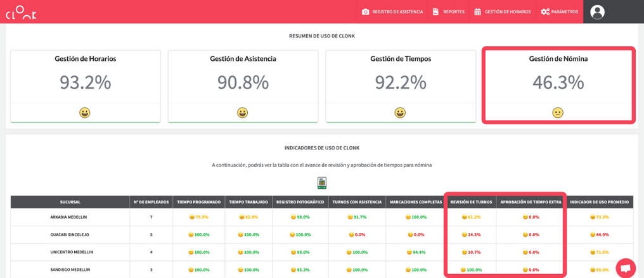Sort by Revisión de Turnos column

[x=471, y=202]
